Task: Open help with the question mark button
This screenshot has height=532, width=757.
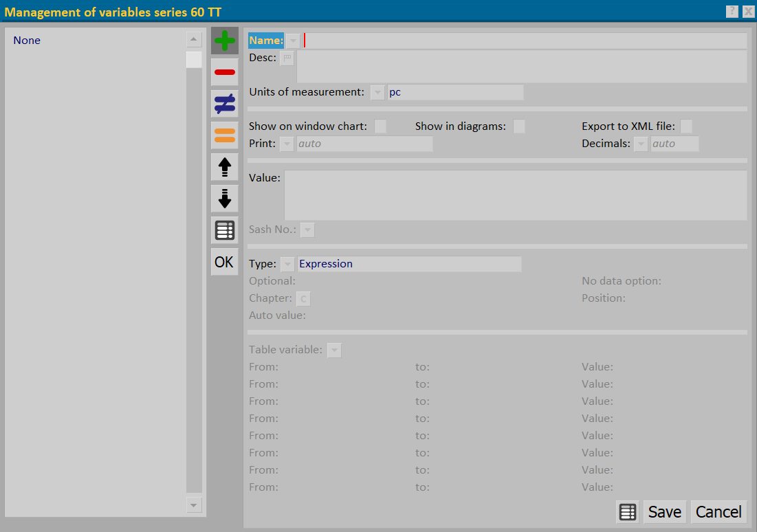Action: point(732,12)
